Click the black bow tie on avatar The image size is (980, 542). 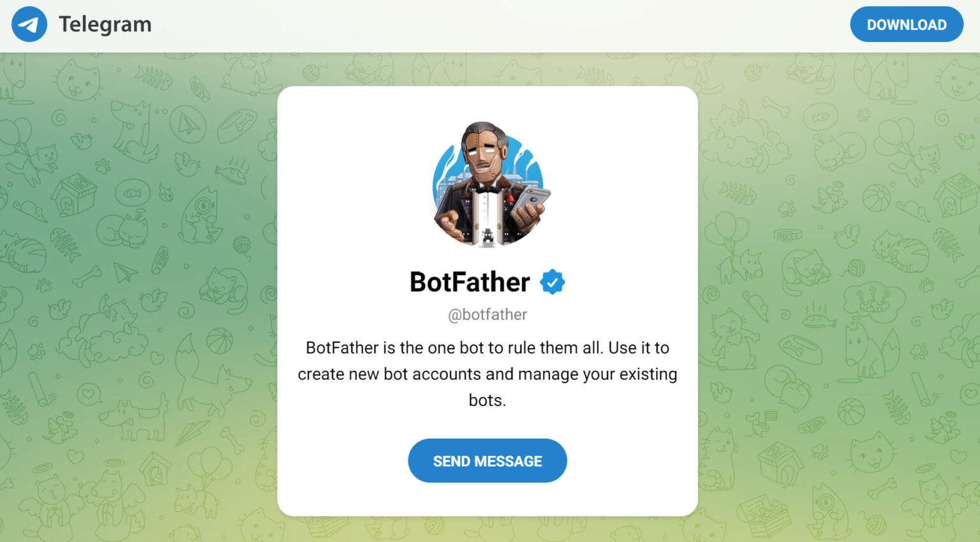487,188
